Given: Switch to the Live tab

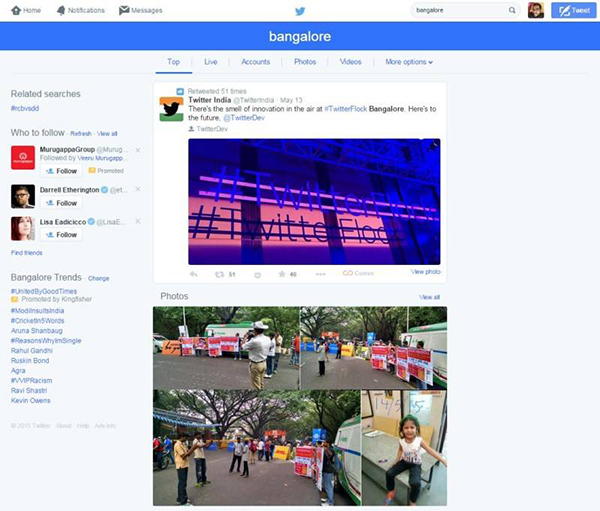Looking at the screenshot, I should coord(210,62).
